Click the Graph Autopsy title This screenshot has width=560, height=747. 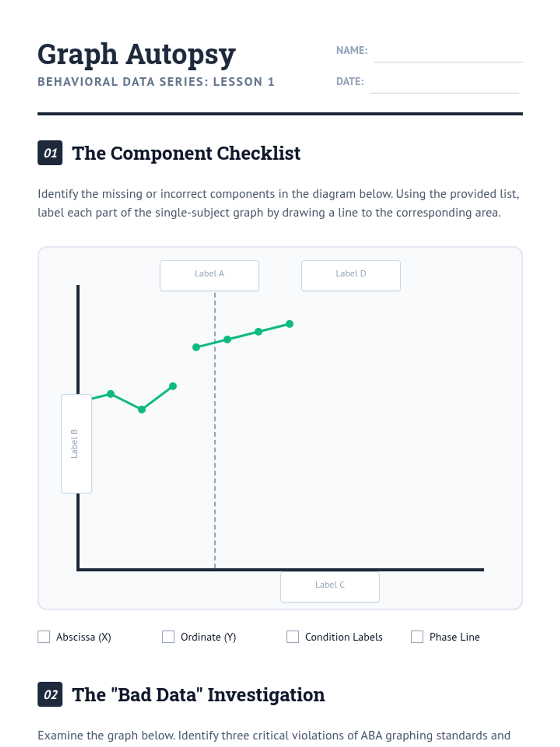[137, 55]
